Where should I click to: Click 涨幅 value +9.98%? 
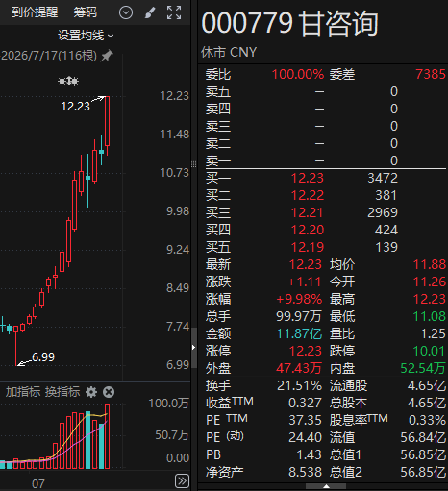coord(299,299)
